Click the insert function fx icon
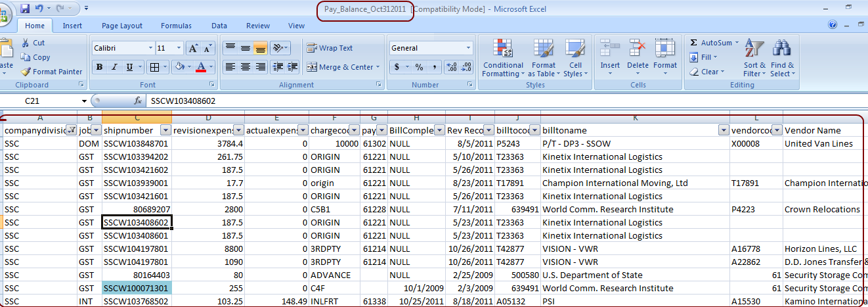This screenshot has height=307, width=868. coord(138,101)
